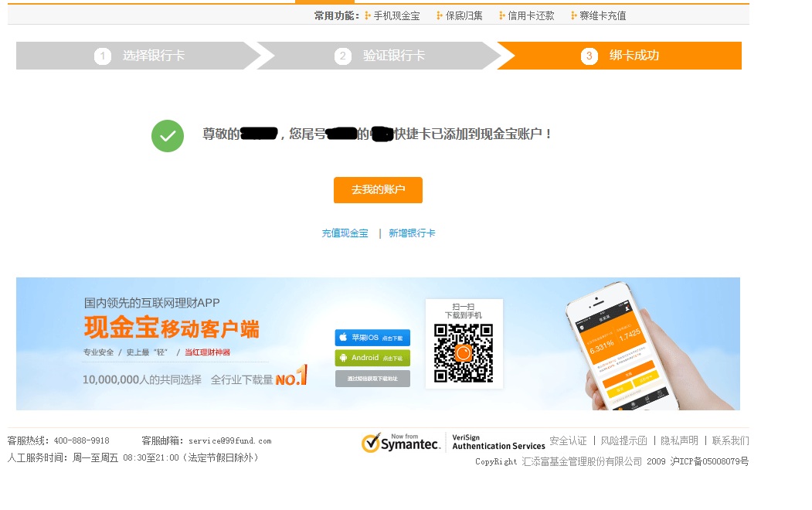This screenshot has width=812, height=510.
Task: Open the 新增银行卡 link
Action: 412,233
